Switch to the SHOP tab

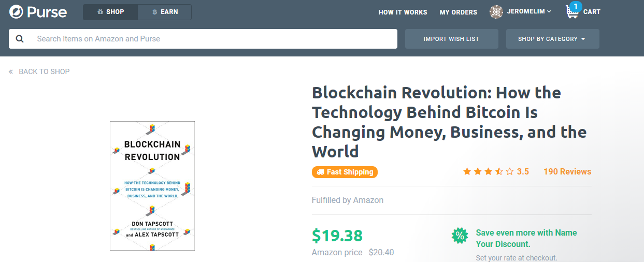coord(110,12)
